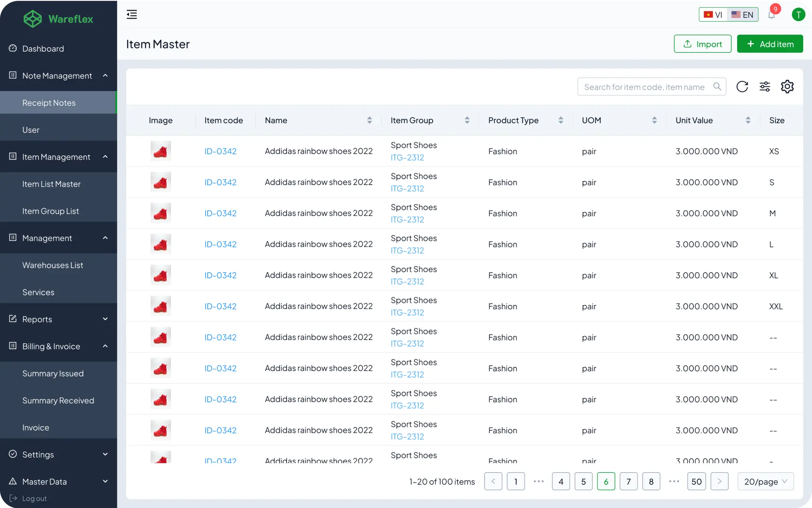The width and height of the screenshot is (812, 508).
Task: Open user avatar T menu
Action: click(x=798, y=15)
